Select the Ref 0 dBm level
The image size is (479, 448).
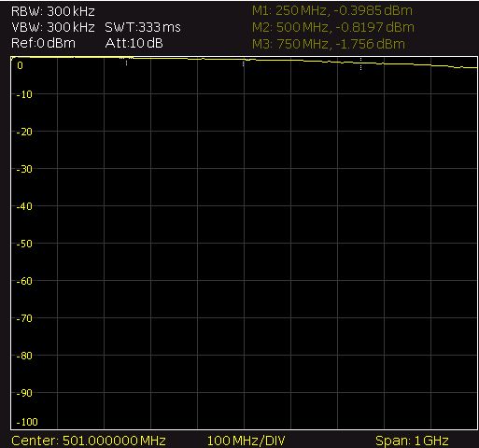[x=43, y=43]
